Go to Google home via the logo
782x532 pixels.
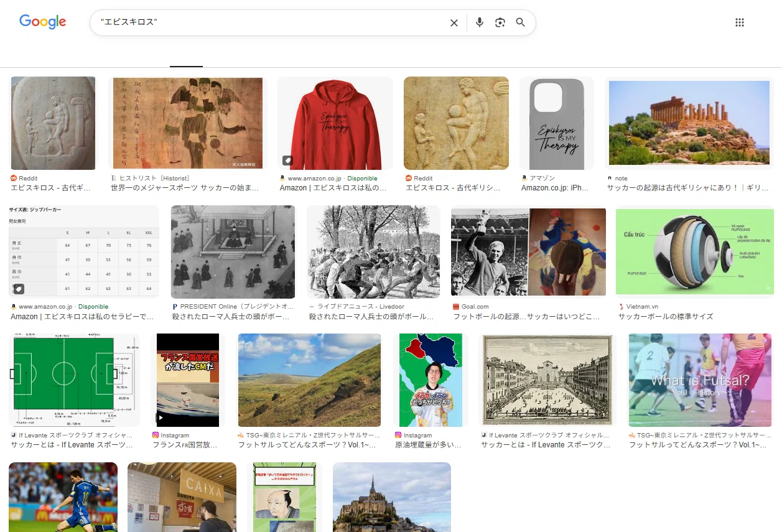point(43,22)
